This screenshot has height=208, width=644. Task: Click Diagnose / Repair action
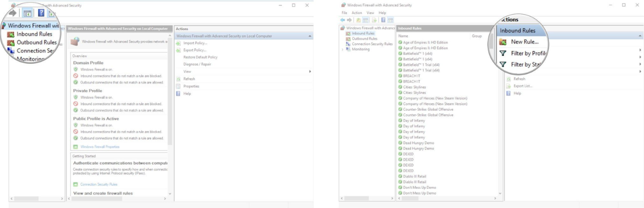pos(197,64)
